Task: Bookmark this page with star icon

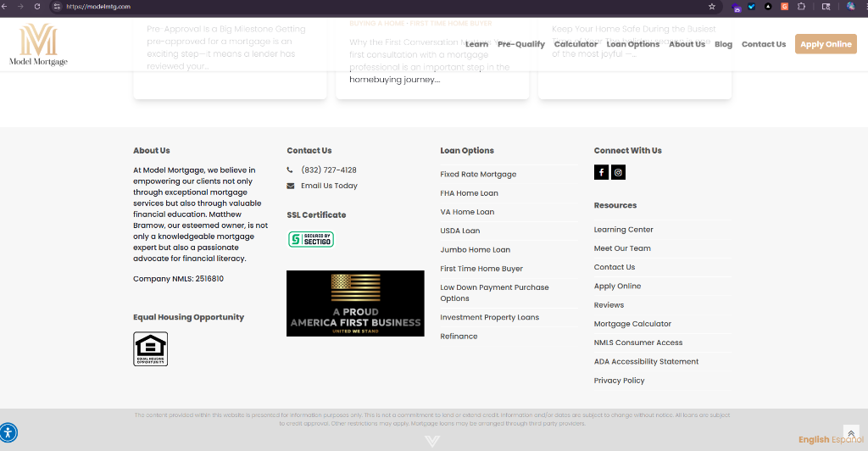Action: tap(712, 6)
